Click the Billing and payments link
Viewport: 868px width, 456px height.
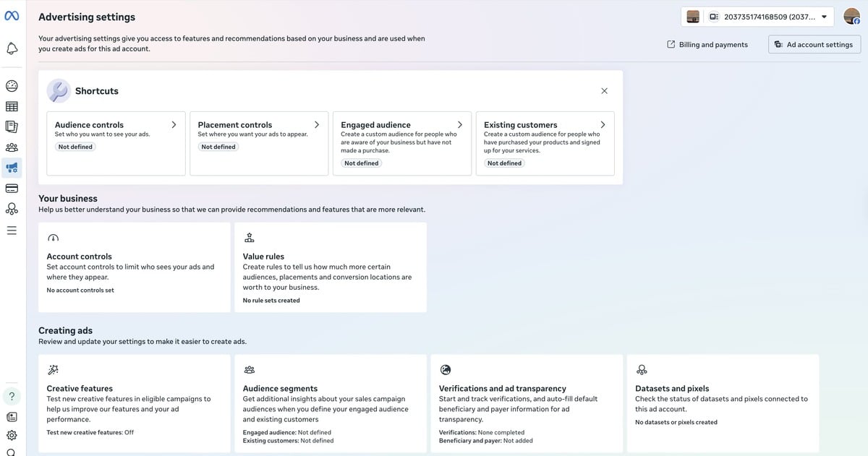707,45
